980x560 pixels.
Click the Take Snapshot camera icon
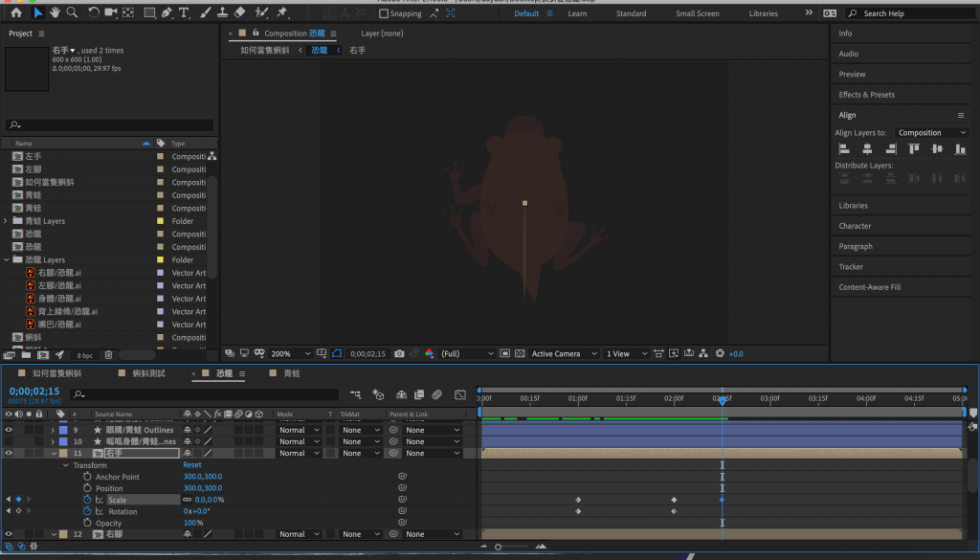point(399,353)
